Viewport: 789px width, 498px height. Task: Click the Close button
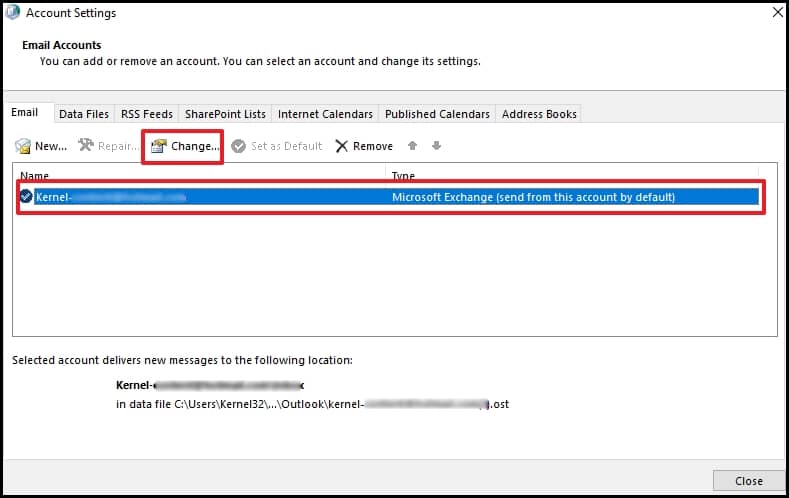pos(749,481)
